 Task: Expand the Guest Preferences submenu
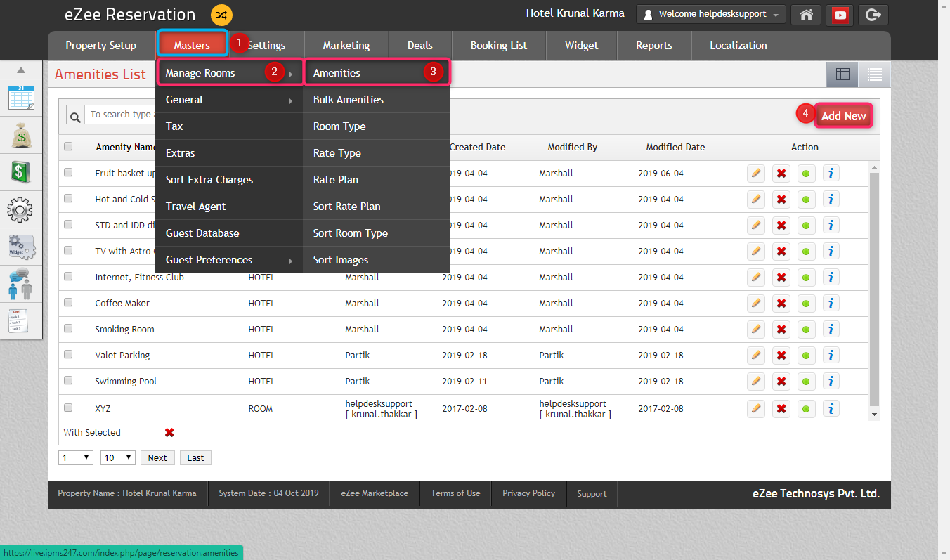click(x=229, y=260)
